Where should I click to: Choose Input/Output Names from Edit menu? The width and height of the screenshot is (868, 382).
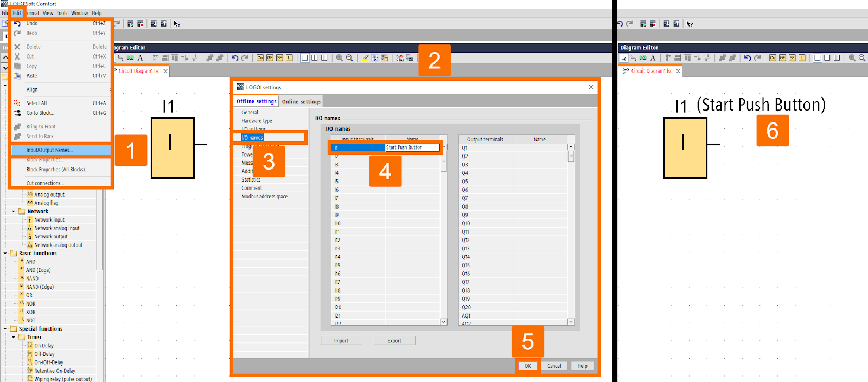point(61,150)
